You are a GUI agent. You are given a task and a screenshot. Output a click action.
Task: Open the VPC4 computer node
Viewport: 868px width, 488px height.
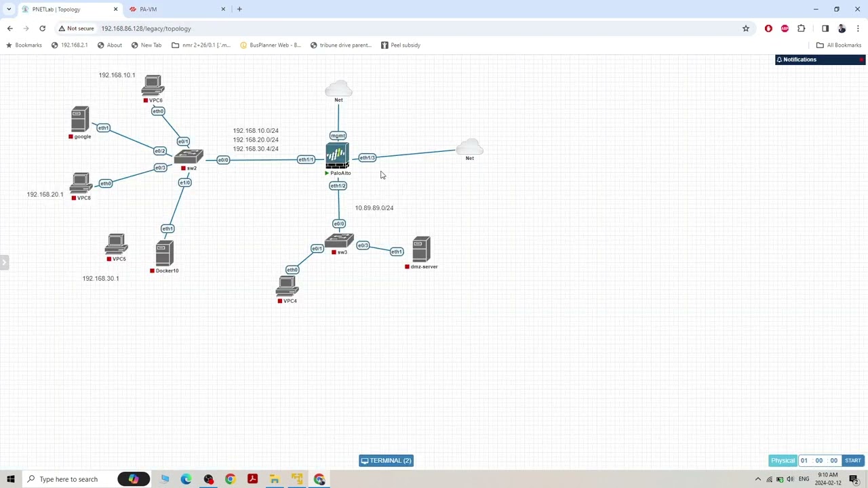[287, 287]
